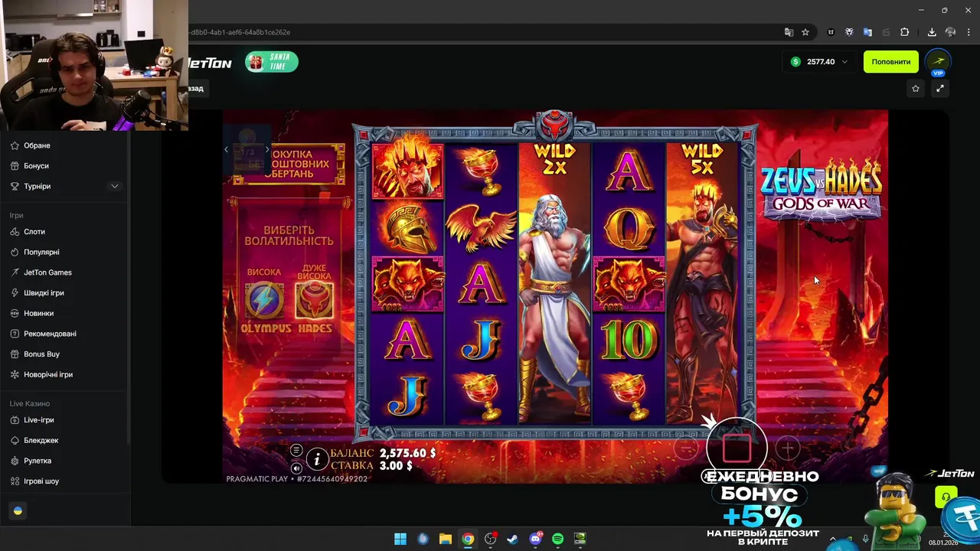This screenshot has width=980, height=551.
Task: Open the Chrome profile avatar
Action: pos(950,32)
